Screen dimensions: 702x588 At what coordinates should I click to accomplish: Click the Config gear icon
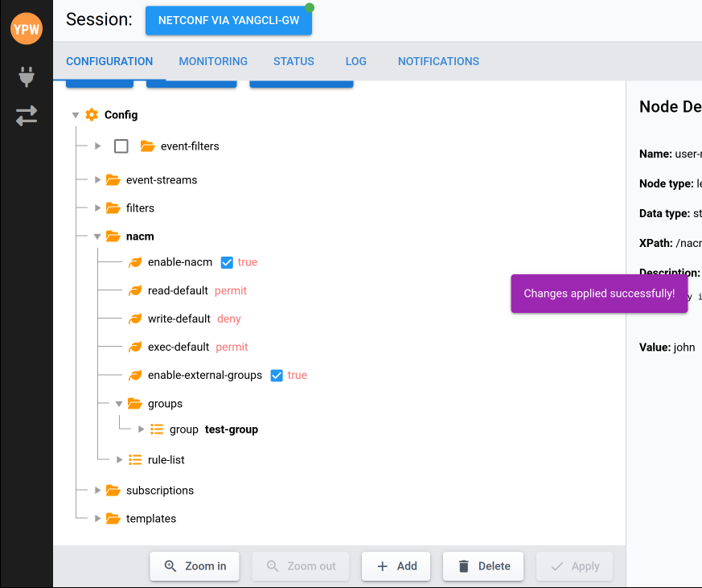coord(92,115)
